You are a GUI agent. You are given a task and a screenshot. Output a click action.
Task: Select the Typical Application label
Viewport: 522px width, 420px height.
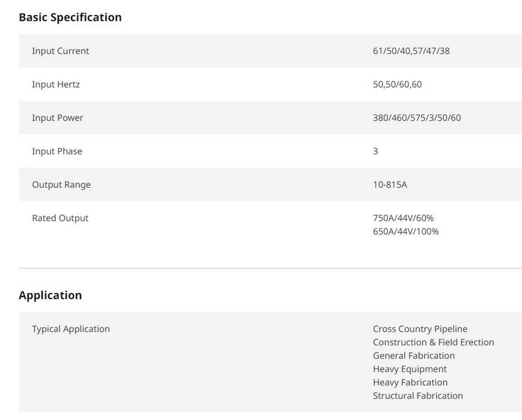tap(71, 329)
